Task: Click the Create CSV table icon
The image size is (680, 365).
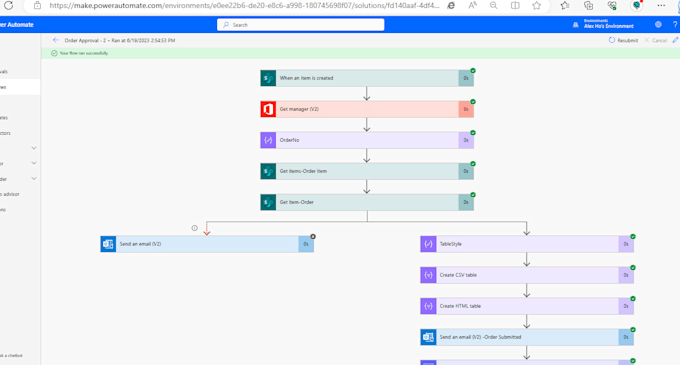Action: pyautogui.click(x=428, y=275)
